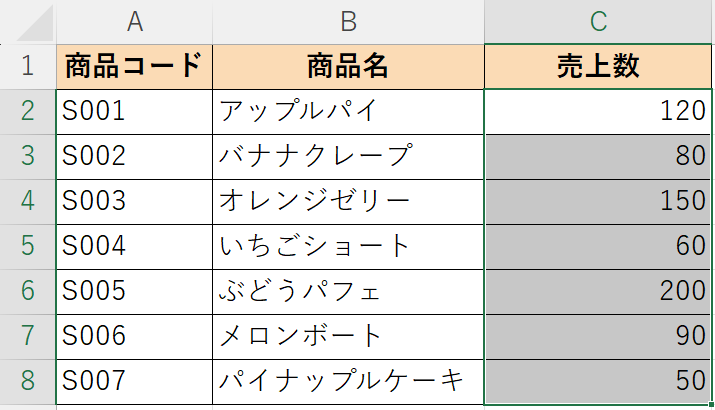Select cell containing S005
This screenshot has width=715, height=410.
pyautogui.click(x=134, y=290)
